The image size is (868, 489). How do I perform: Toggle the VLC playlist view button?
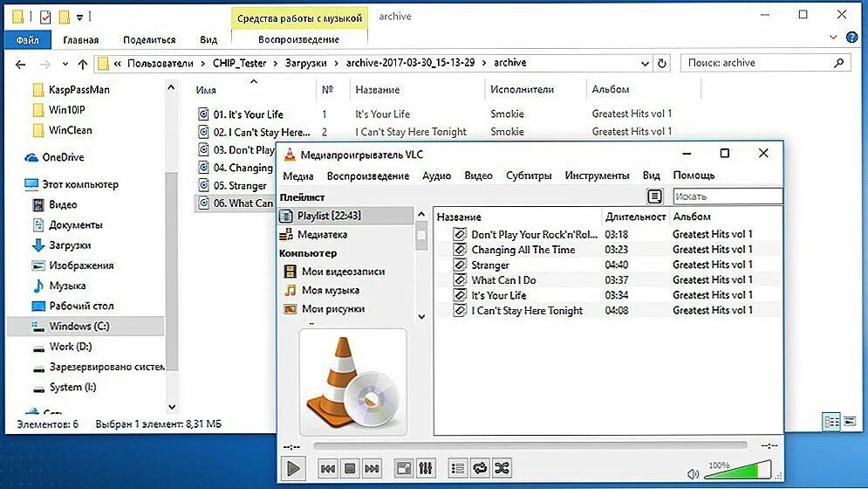458,469
